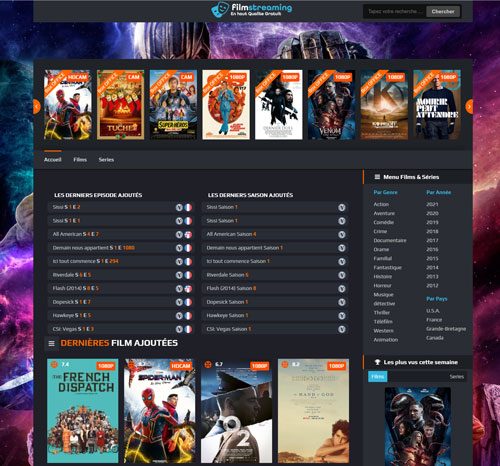Viewport: 500px width, 466px height.
Task: Click rating icon on French Dispatch poster
Action: coord(54,364)
